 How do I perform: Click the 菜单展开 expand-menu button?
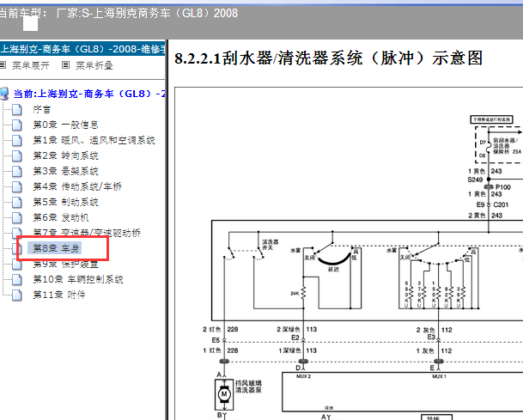(31, 65)
